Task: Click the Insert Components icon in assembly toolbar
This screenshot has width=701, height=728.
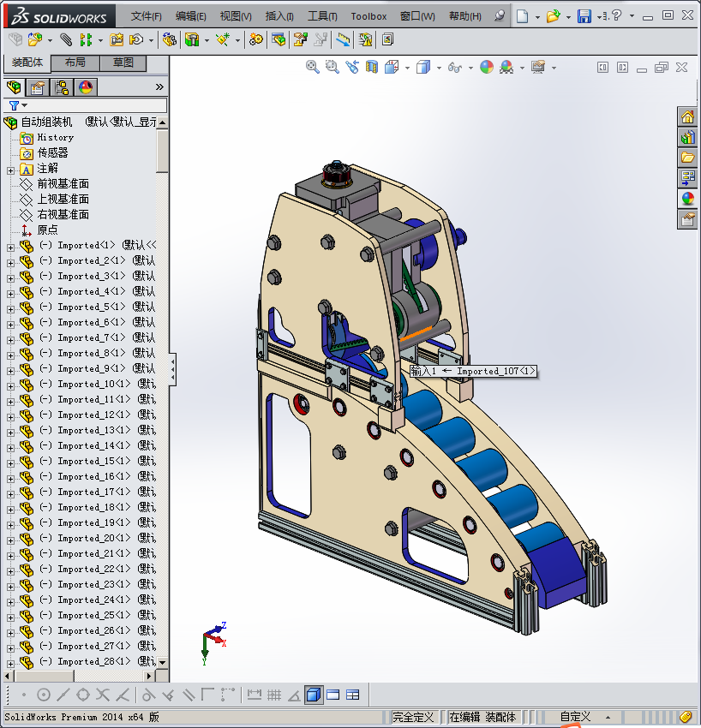Action: pos(35,40)
